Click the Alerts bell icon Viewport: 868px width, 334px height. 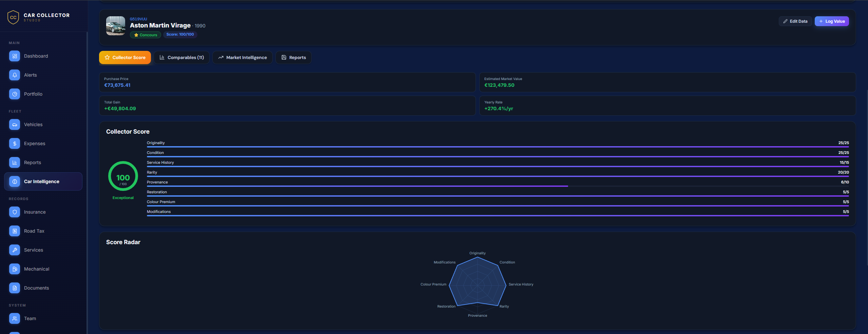pos(15,75)
